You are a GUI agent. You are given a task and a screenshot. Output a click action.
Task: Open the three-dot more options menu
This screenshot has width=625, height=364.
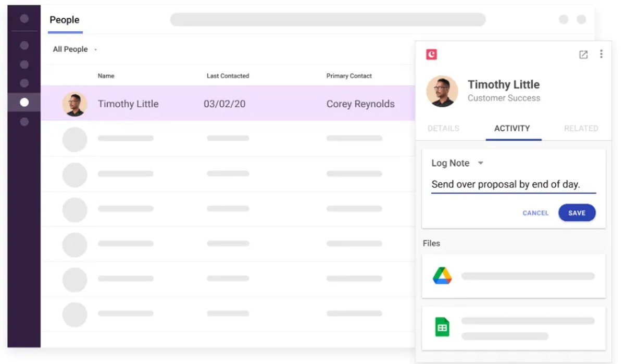pyautogui.click(x=601, y=54)
